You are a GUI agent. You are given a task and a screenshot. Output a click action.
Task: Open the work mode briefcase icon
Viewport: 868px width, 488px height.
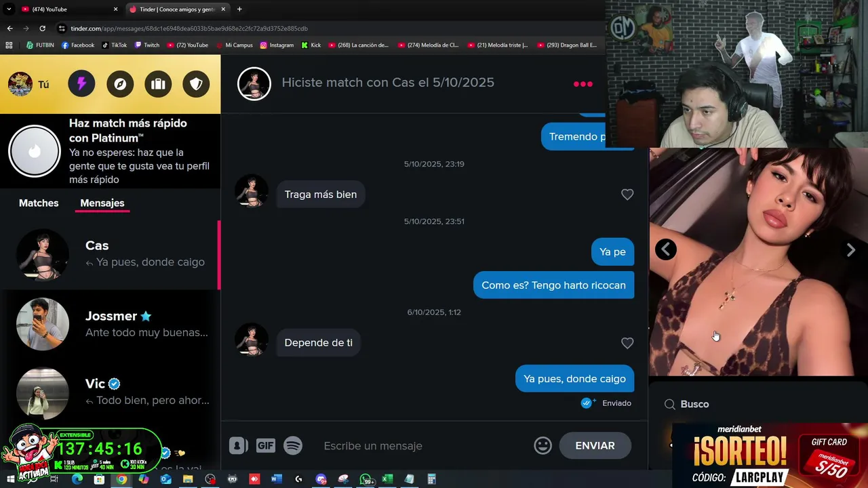[158, 84]
